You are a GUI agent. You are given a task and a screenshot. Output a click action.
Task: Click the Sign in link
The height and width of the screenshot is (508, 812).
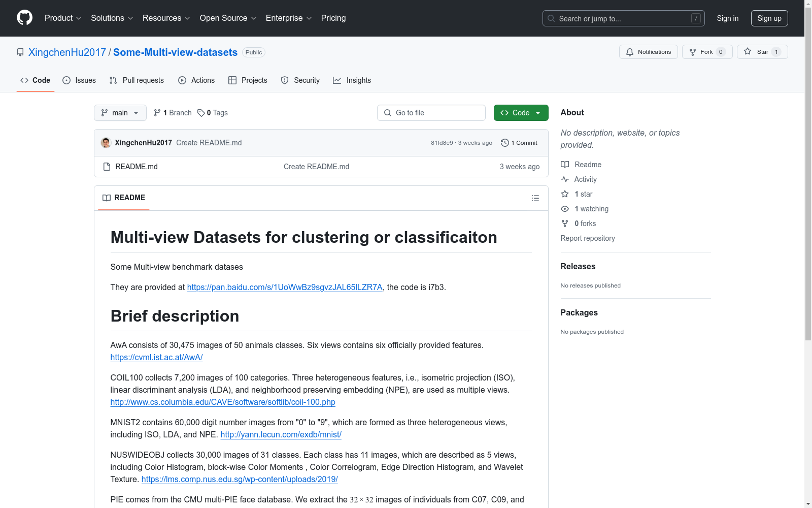pos(727,18)
